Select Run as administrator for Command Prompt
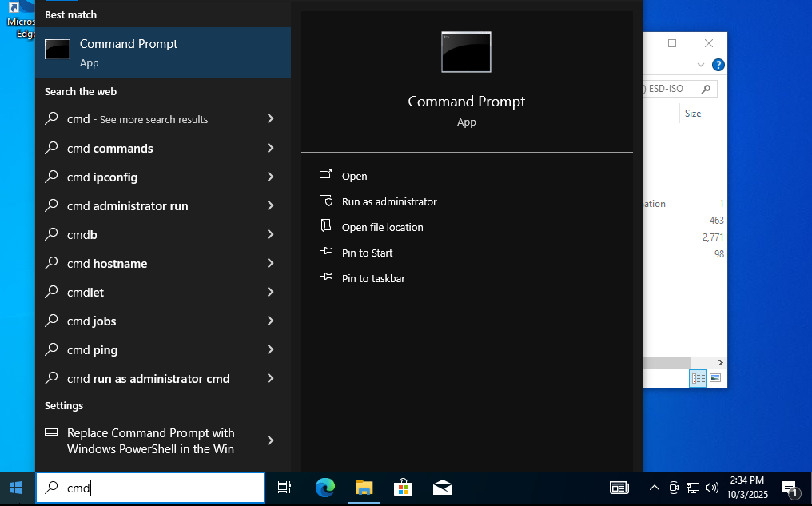Screen dimensions: 812x506 389,201
